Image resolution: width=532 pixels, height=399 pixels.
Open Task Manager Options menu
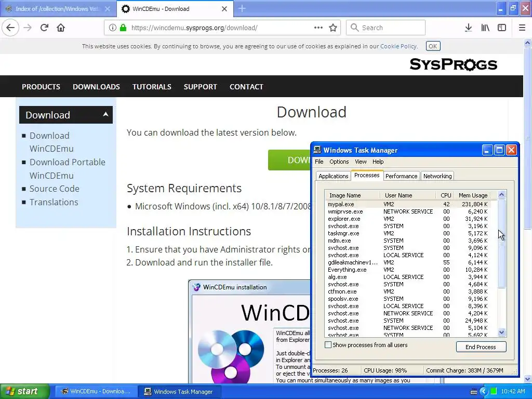[339, 162]
